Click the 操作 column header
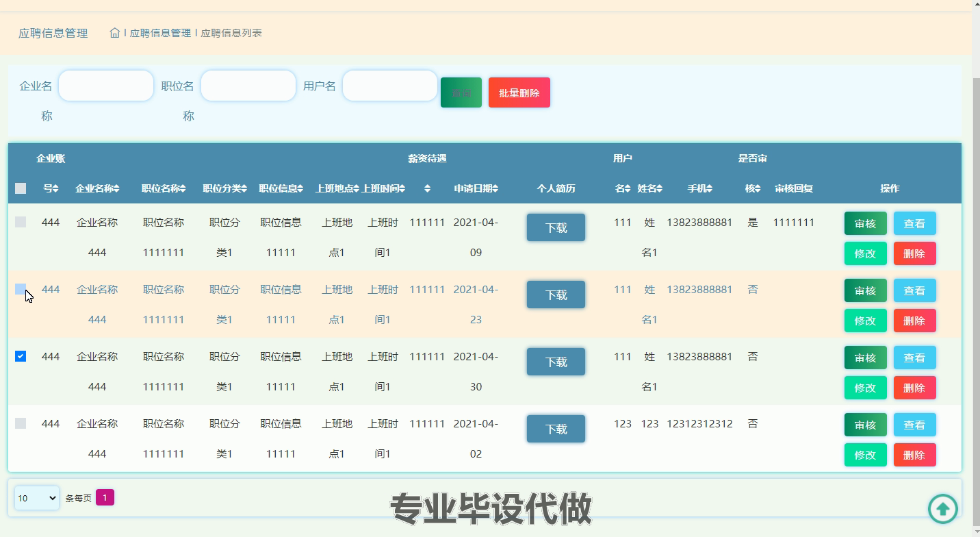The width and height of the screenshot is (980, 537). pyautogui.click(x=890, y=188)
